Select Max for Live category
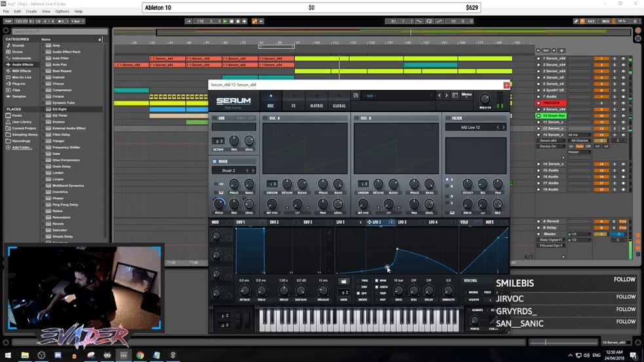The height and width of the screenshot is (362, 644). pos(22,77)
